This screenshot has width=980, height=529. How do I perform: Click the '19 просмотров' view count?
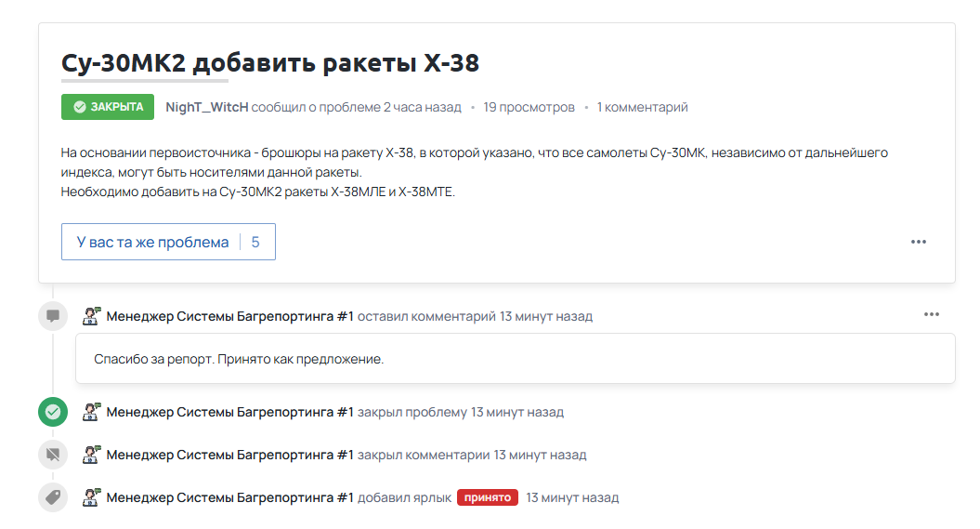529,107
